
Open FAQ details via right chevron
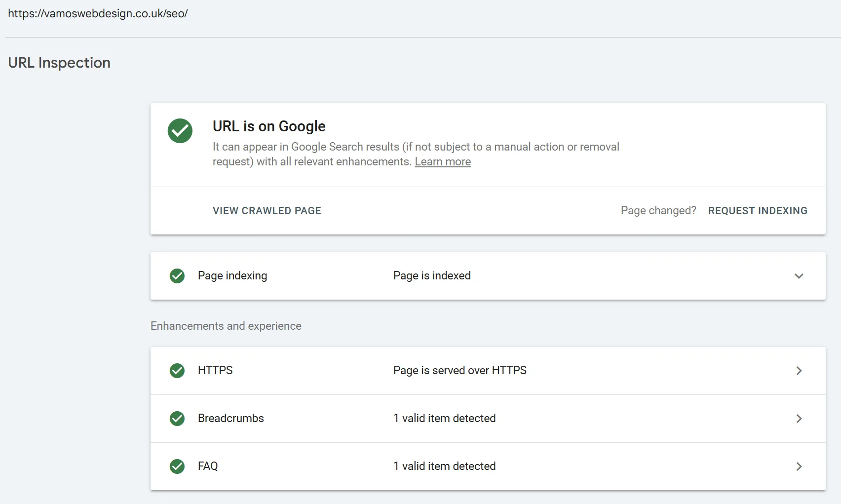click(799, 466)
